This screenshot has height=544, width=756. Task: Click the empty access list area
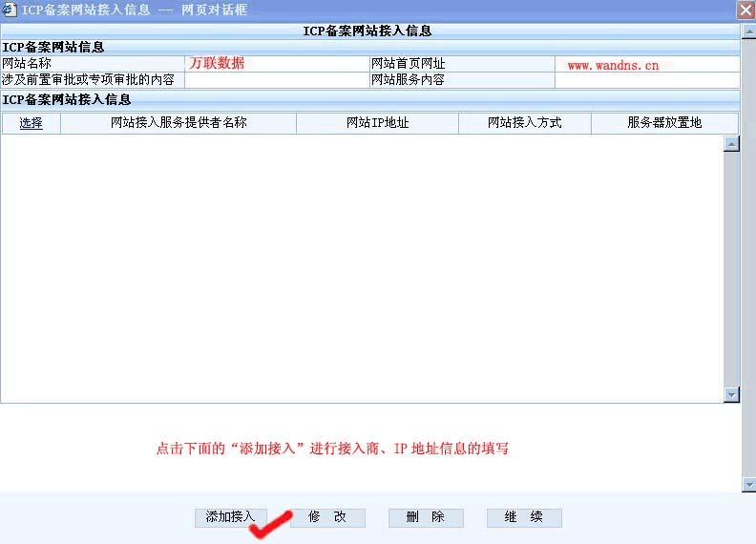tap(363, 267)
